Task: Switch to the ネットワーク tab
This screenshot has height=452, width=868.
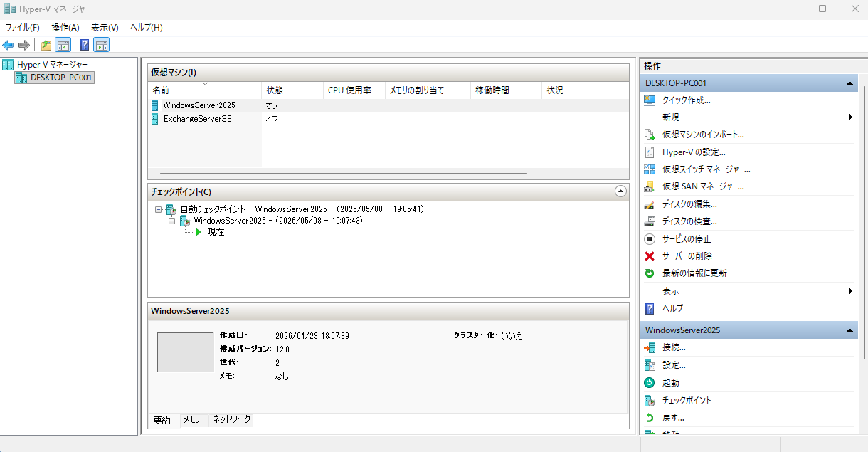Action: (232, 420)
